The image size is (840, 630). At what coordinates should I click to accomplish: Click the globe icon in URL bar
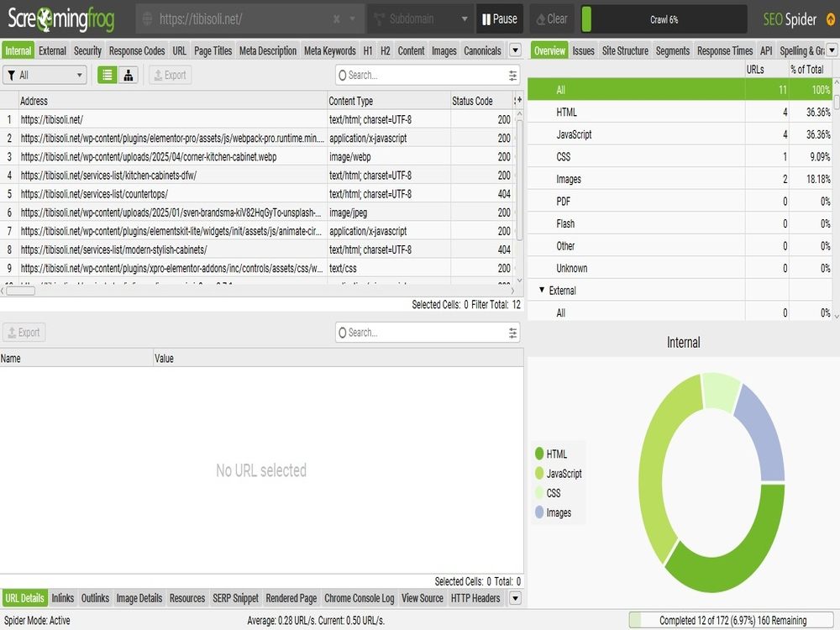(147, 19)
